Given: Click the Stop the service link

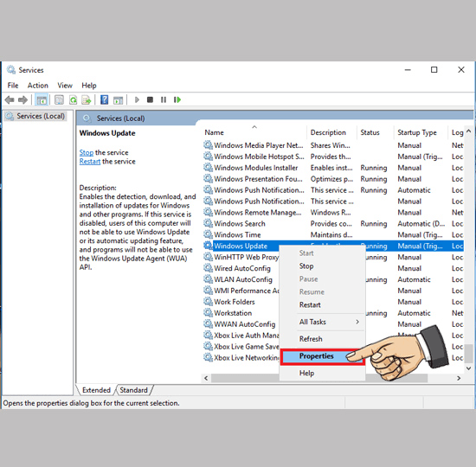Looking at the screenshot, I should tap(87, 152).
